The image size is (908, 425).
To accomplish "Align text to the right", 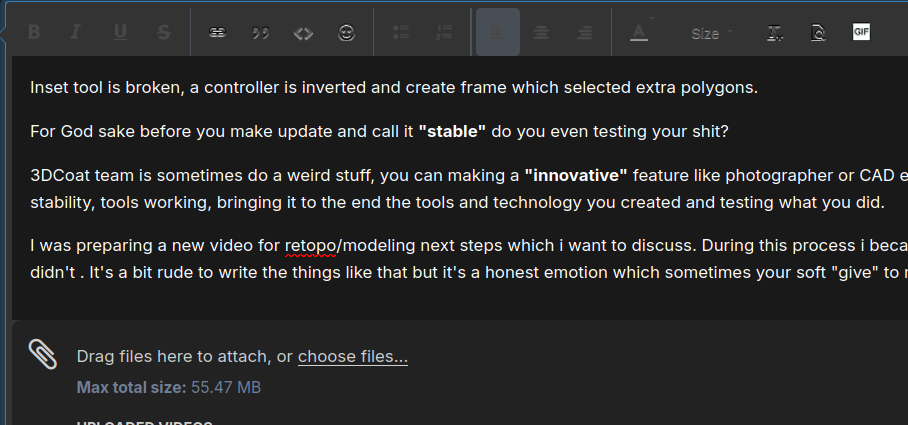I will tap(585, 33).
